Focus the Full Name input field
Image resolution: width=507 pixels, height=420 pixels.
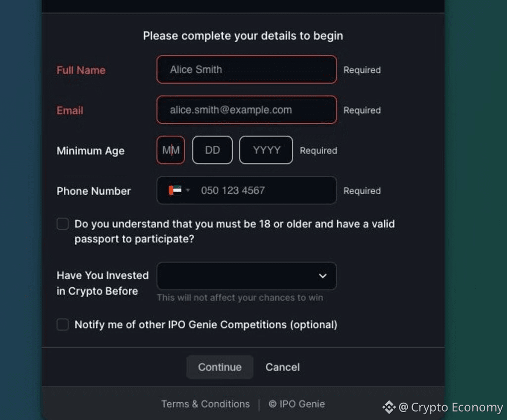pyautogui.click(x=247, y=69)
